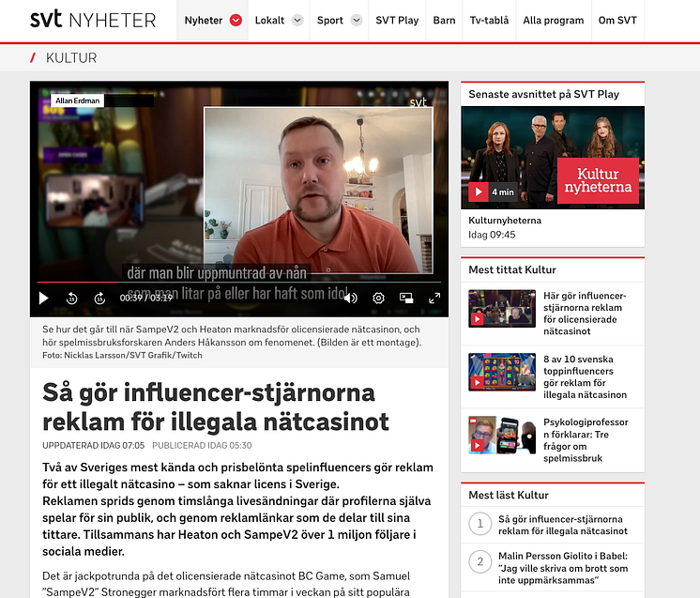Open thumbnail for 8 av 10 svenska toppinfluencers
This screenshot has width=700, height=598.
[x=502, y=372]
